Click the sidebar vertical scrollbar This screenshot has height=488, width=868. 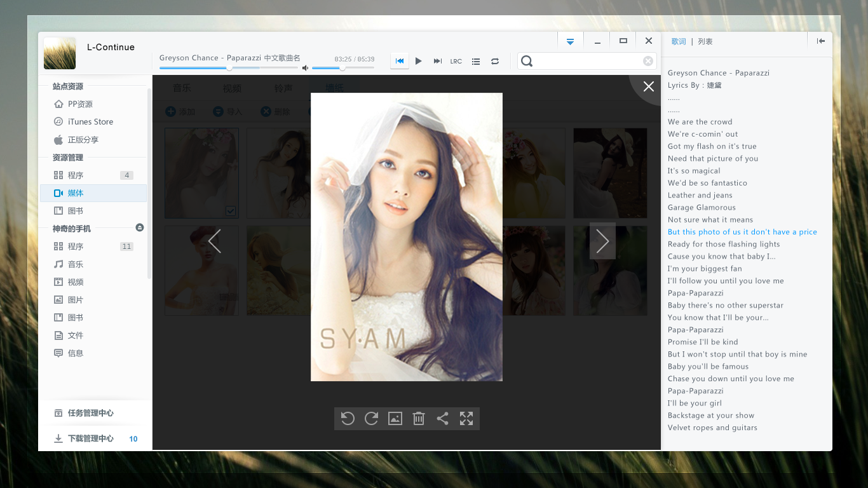pyautogui.click(x=149, y=184)
